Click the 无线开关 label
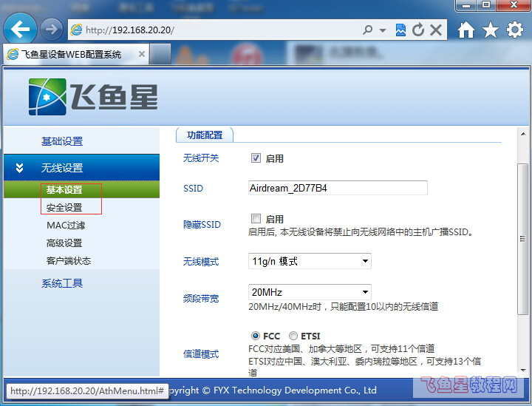Viewport: 532px width, 406px height. tap(201, 158)
